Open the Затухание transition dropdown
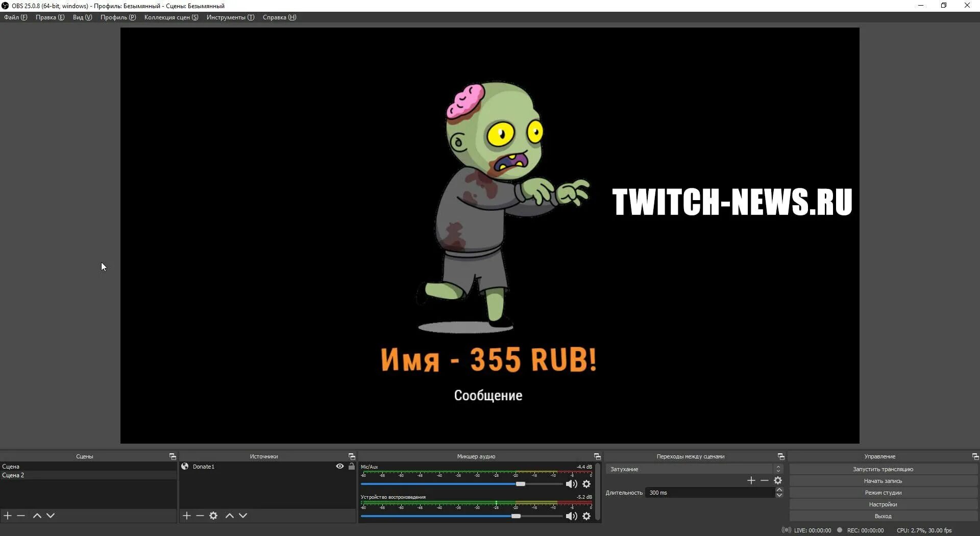 [694, 469]
